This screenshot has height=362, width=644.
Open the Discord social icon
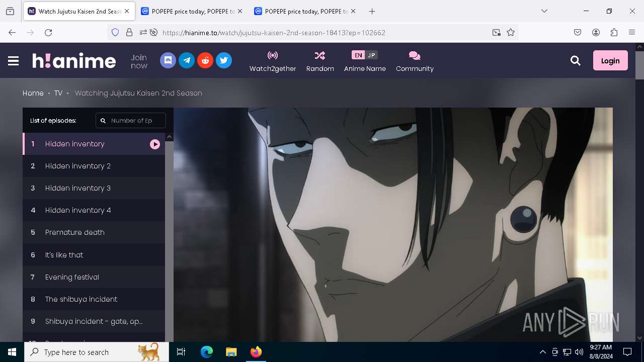pyautogui.click(x=168, y=60)
